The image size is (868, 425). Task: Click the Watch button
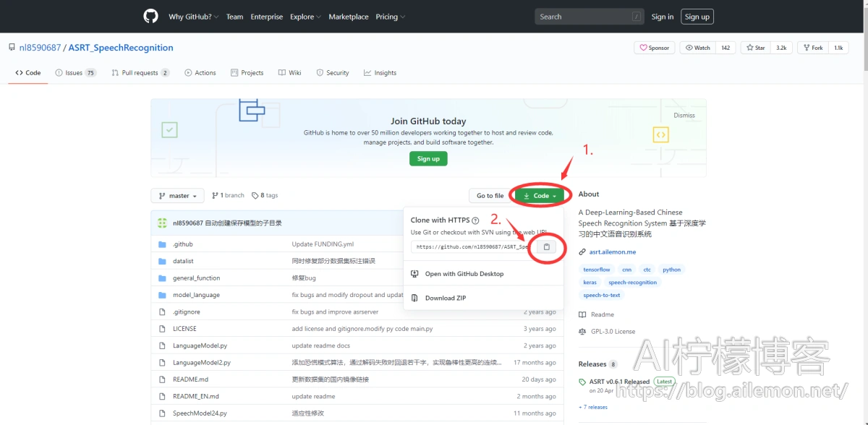[x=697, y=48]
